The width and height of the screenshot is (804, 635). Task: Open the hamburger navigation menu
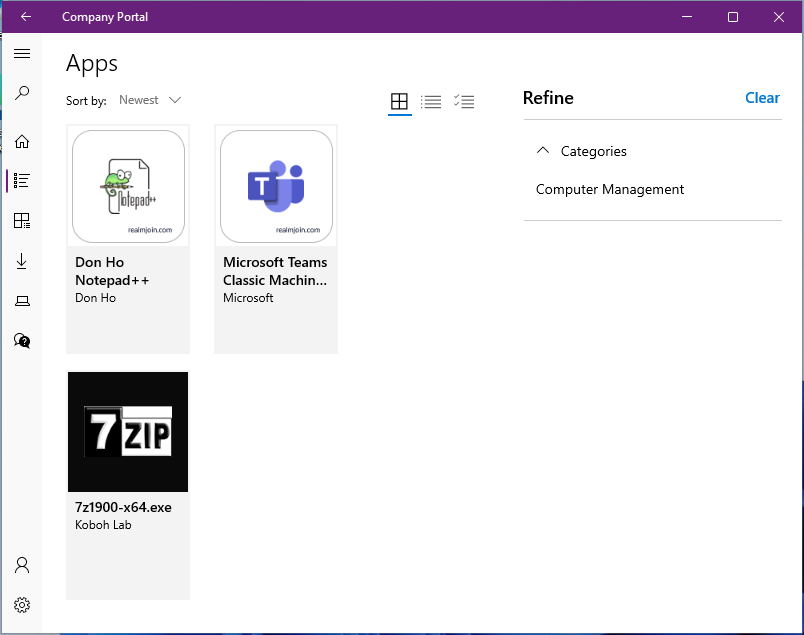click(x=22, y=54)
